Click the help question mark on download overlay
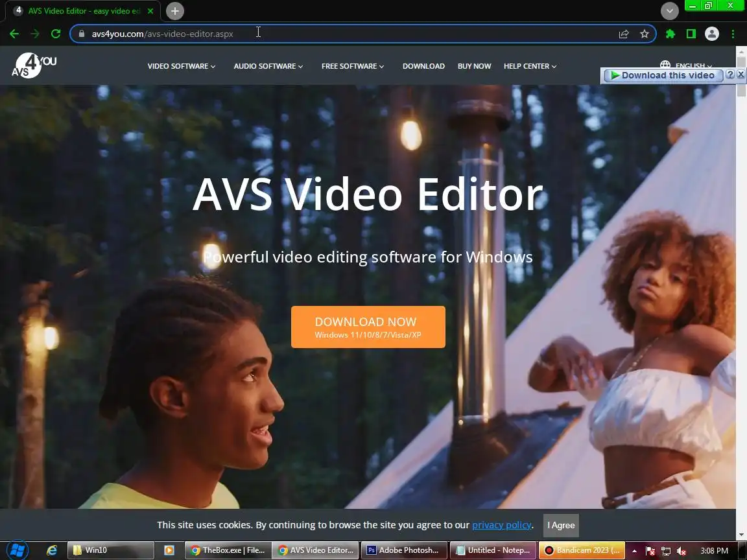This screenshot has width=747, height=560. (730, 75)
